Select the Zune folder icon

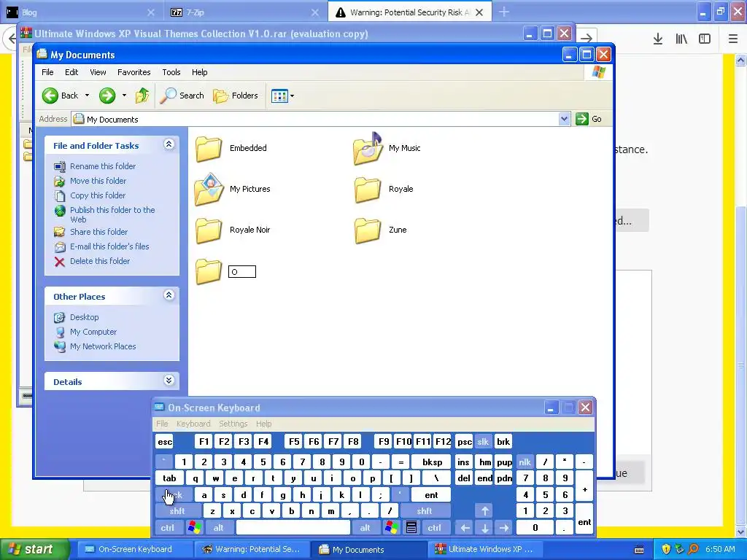click(368, 230)
